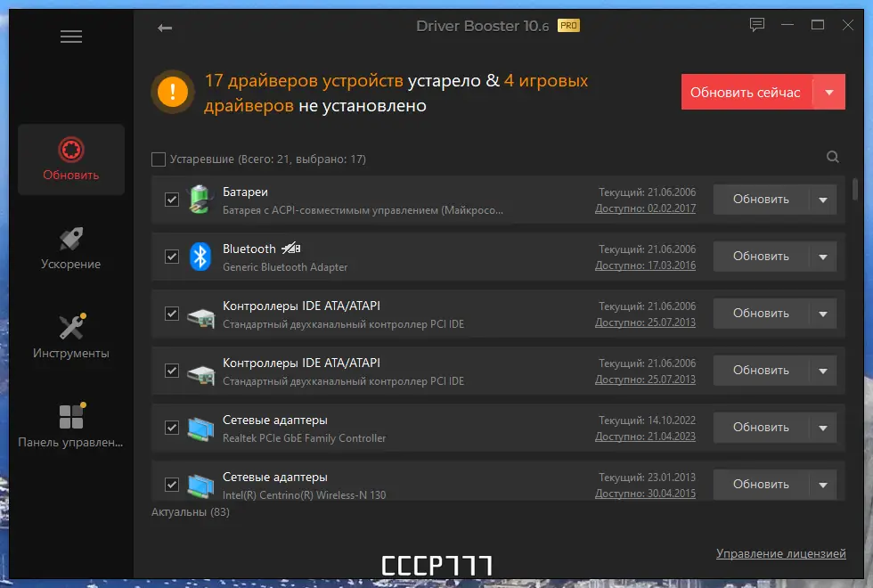
Task: Click the Доступно: 30.04.2015 link
Action: click(x=645, y=494)
